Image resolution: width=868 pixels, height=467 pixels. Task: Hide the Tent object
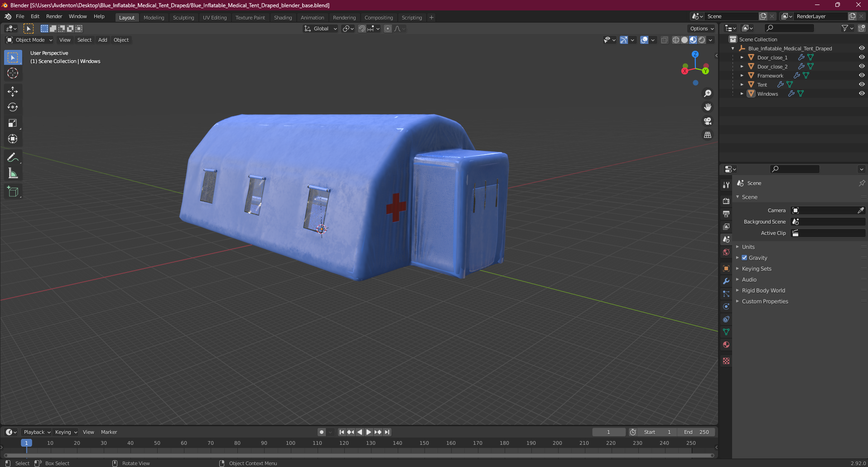point(862,85)
